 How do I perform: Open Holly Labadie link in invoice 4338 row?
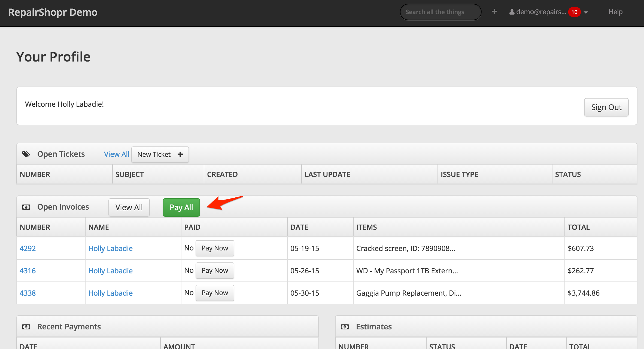tap(110, 293)
